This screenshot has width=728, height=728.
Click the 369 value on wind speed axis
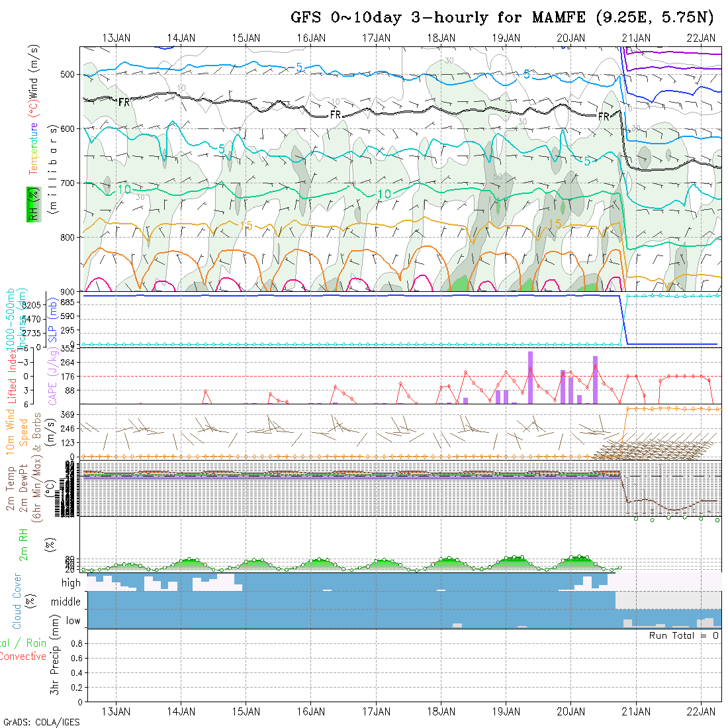(x=68, y=414)
